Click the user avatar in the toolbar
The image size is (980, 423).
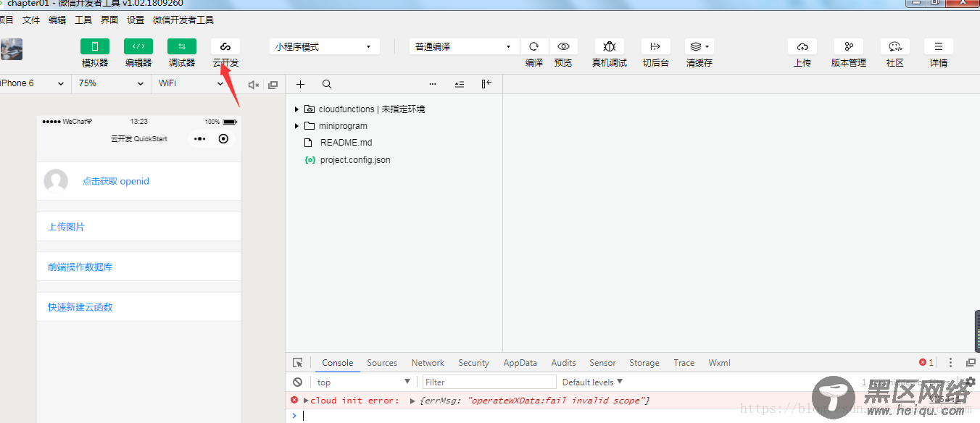pyautogui.click(x=11, y=49)
